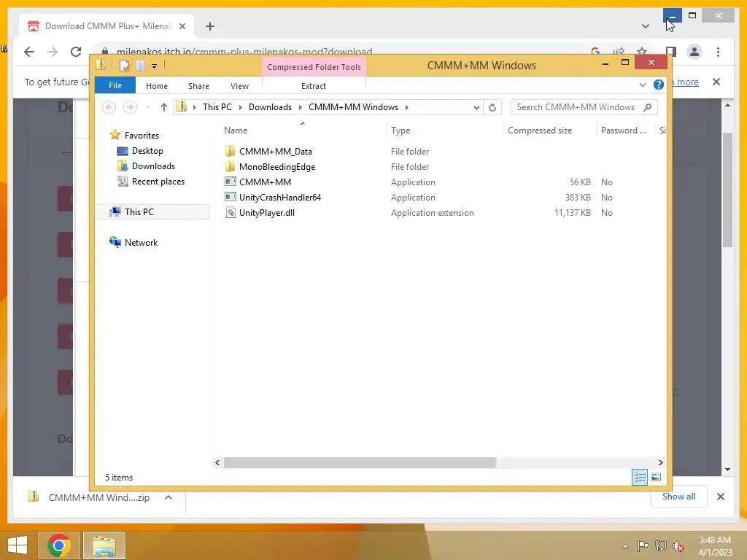Click the horizontal scrollbar thumb
This screenshot has height=560, width=747.
[360, 462]
